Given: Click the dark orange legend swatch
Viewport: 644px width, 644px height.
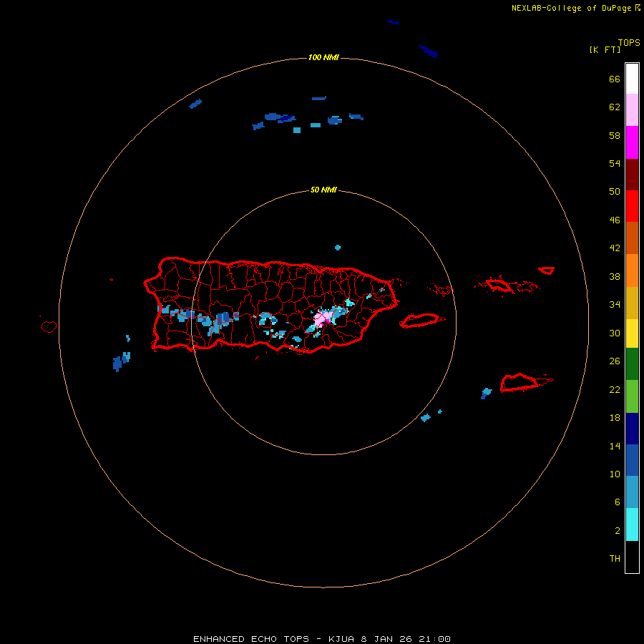Looking at the screenshot, I should [632, 238].
